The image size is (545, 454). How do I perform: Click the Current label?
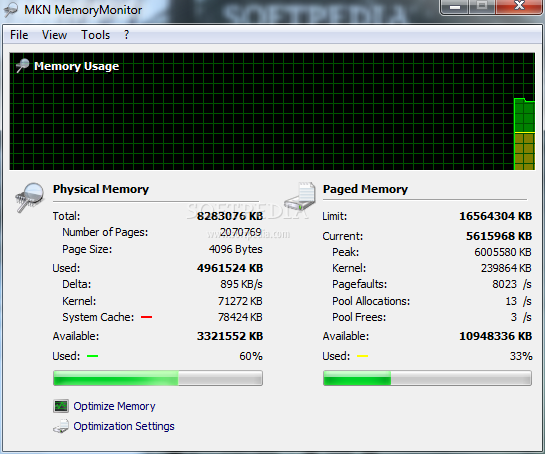tap(342, 236)
